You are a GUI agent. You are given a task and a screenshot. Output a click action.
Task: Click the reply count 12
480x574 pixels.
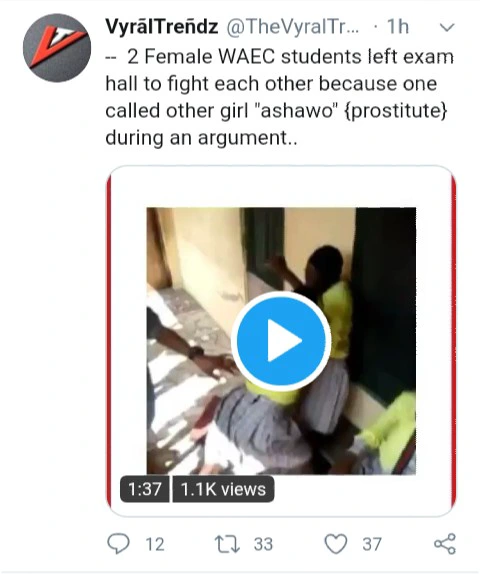(x=155, y=544)
